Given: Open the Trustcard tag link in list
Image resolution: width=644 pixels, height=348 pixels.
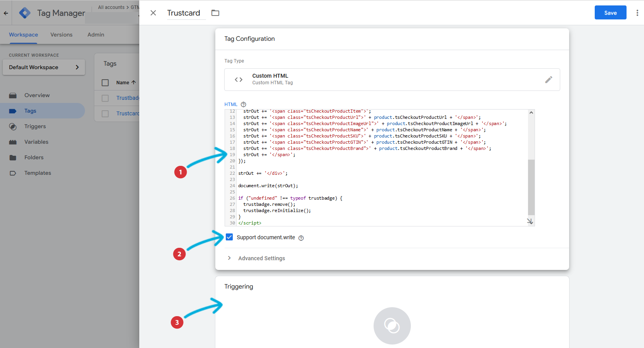Looking at the screenshot, I should pos(128,113).
